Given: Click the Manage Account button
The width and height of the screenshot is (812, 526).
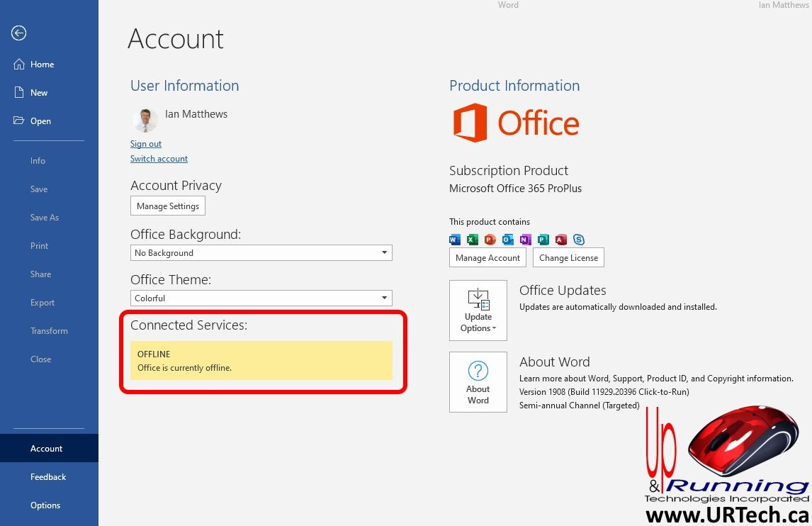Looking at the screenshot, I should click(487, 257).
